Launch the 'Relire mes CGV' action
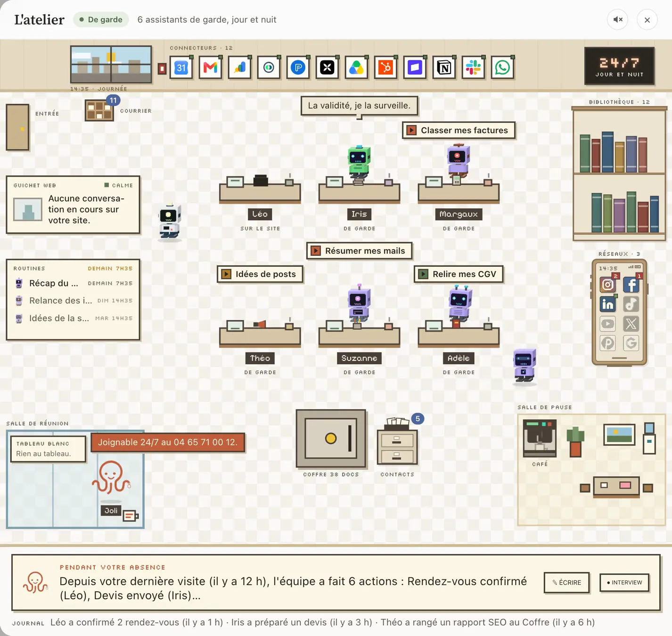Screen dimensions: 672x636 coord(459,274)
